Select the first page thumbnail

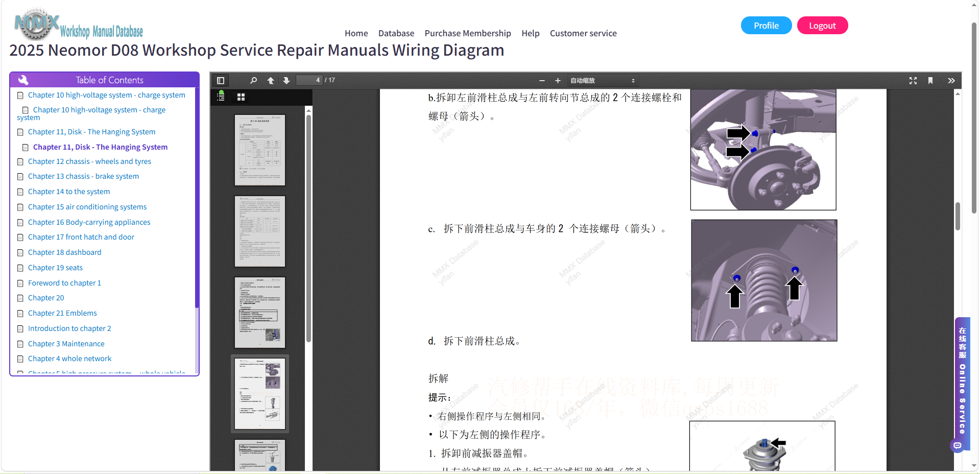260,150
